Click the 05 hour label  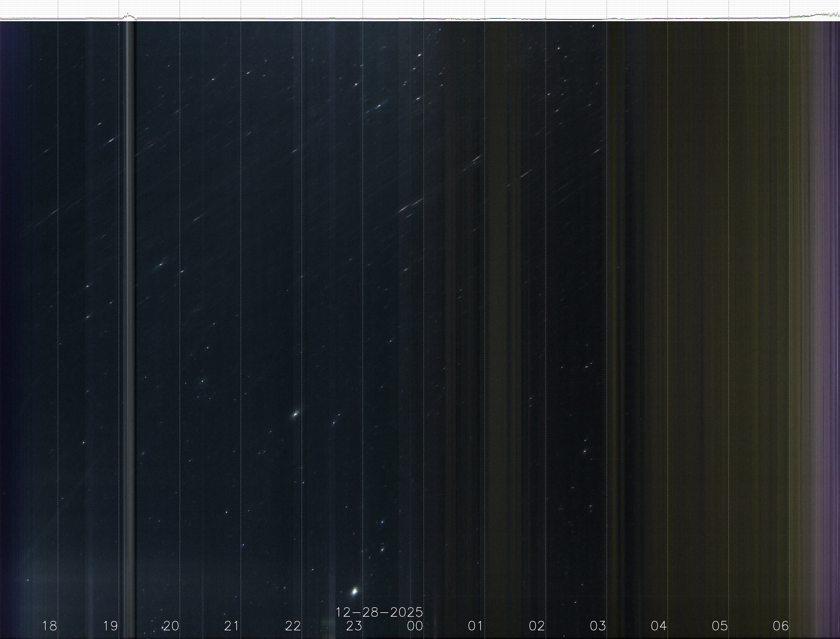pyautogui.click(x=719, y=626)
